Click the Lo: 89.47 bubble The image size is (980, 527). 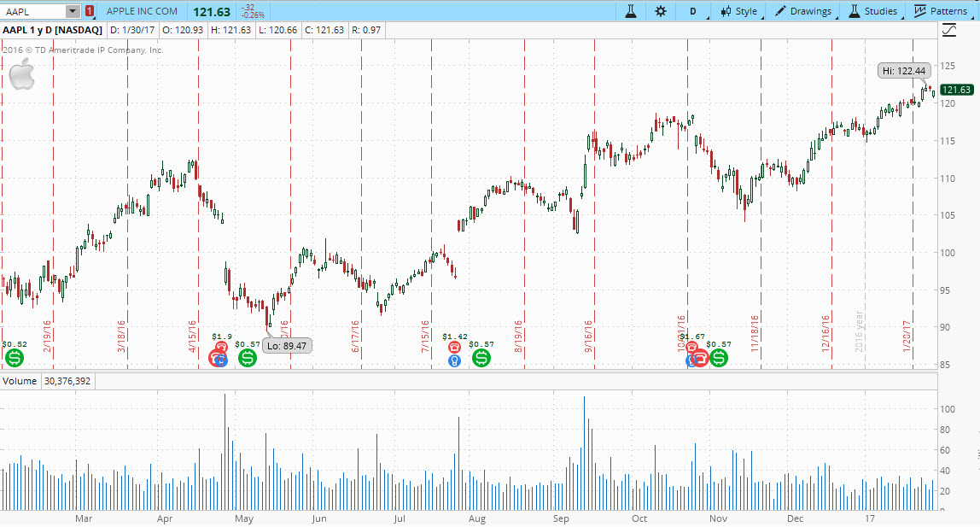point(287,346)
